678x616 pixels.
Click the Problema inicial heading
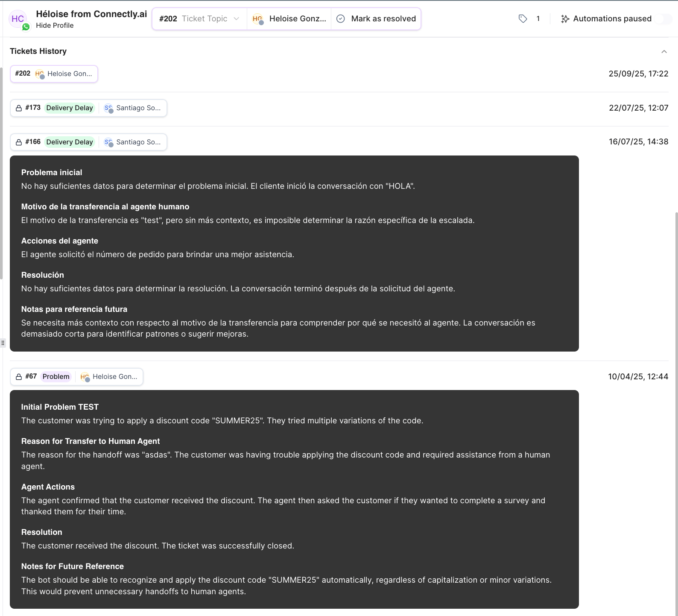[x=52, y=173]
